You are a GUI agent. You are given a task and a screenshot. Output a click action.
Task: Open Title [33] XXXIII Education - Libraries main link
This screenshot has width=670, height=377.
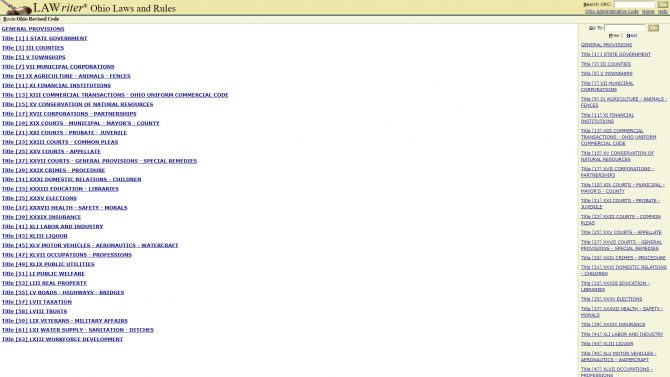pos(60,189)
